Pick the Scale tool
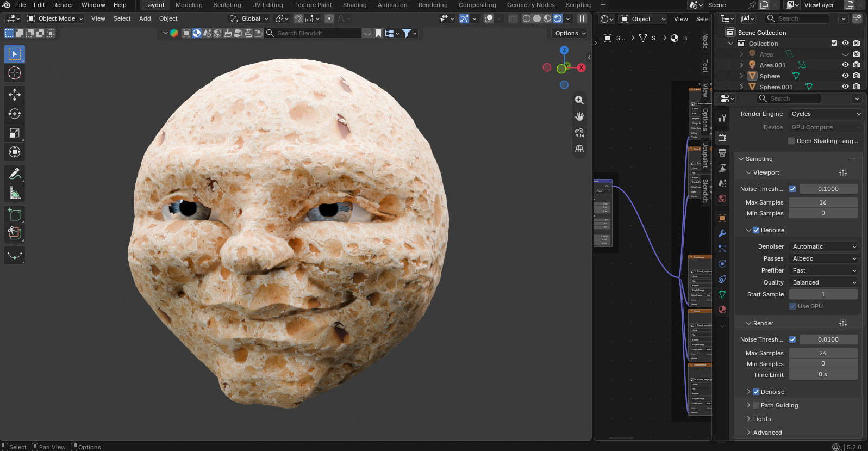 (x=15, y=133)
